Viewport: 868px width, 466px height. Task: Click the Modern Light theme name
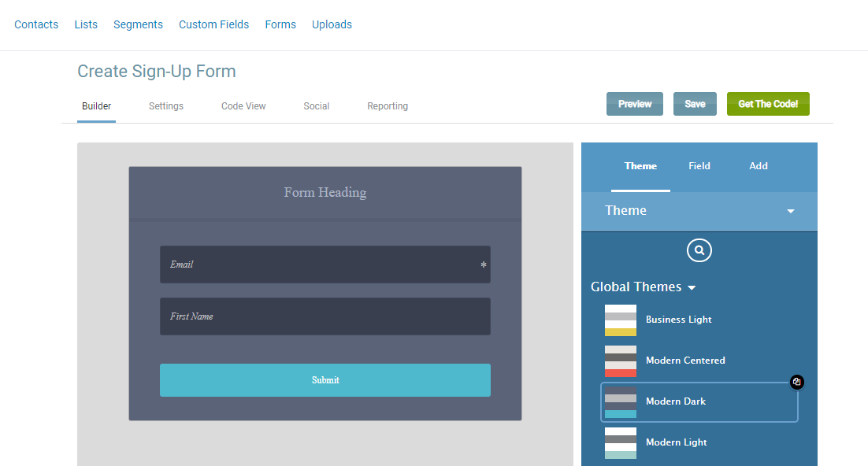pyautogui.click(x=676, y=442)
